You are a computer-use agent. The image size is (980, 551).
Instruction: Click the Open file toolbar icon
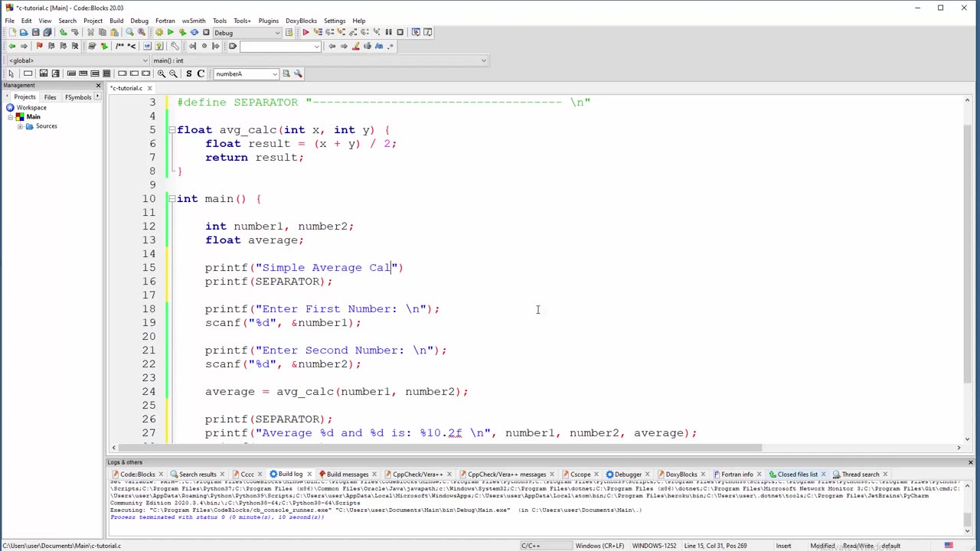[x=24, y=32]
